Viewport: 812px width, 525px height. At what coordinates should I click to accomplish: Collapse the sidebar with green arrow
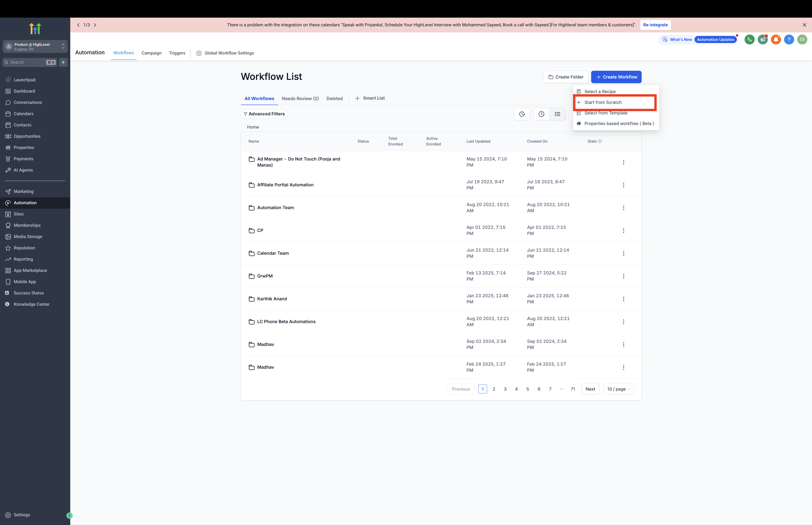(x=70, y=515)
